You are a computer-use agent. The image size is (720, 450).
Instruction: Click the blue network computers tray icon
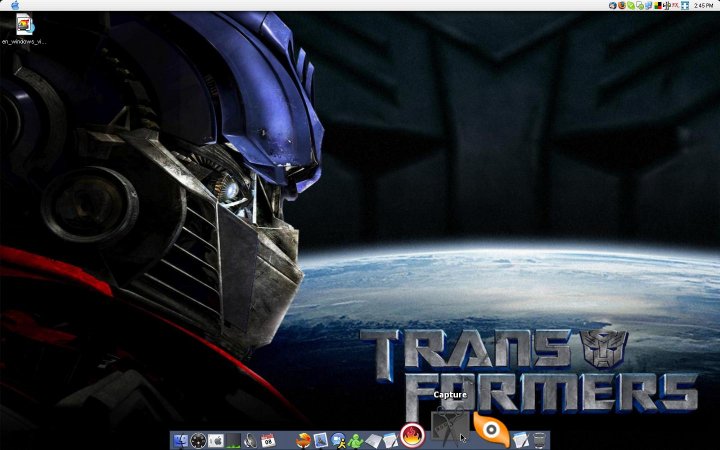click(648, 6)
